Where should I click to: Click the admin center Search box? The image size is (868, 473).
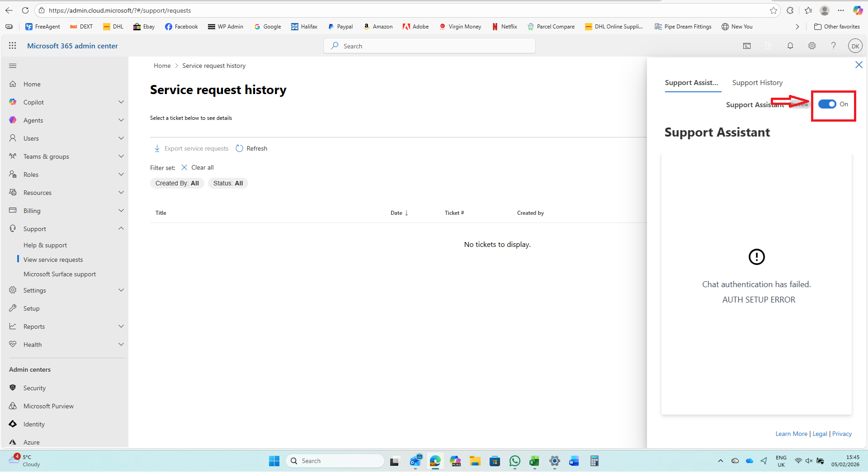pos(429,46)
